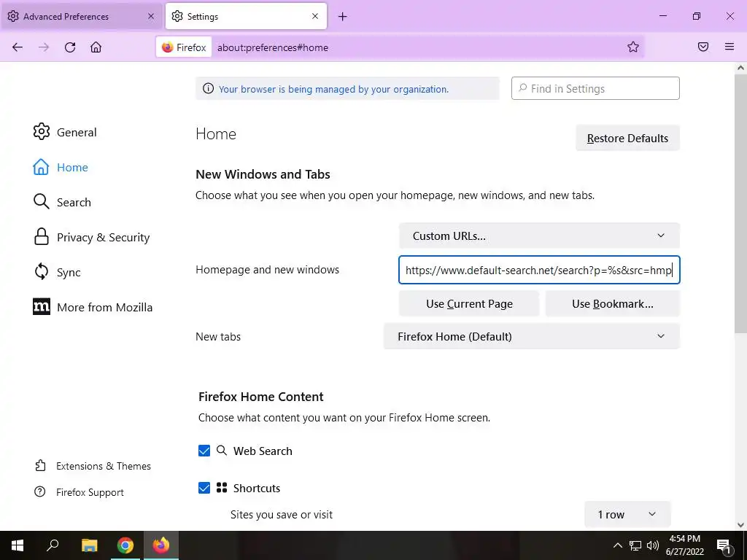Click the Search magnifier icon in sidebar
This screenshot has width=747, height=560.
(x=41, y=202)
